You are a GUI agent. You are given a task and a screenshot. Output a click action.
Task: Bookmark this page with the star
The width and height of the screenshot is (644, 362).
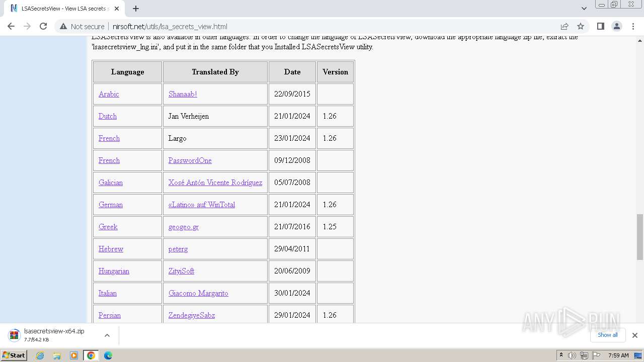(581, 26)
